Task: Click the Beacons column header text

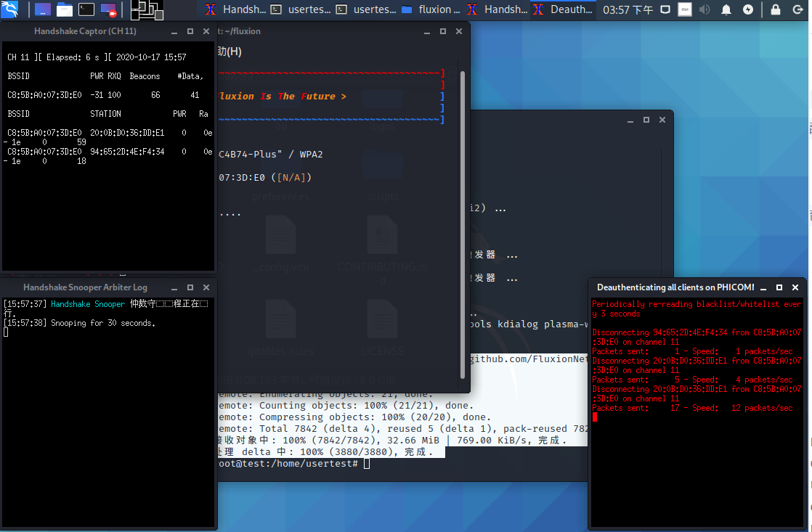Action: coord(145,76)
